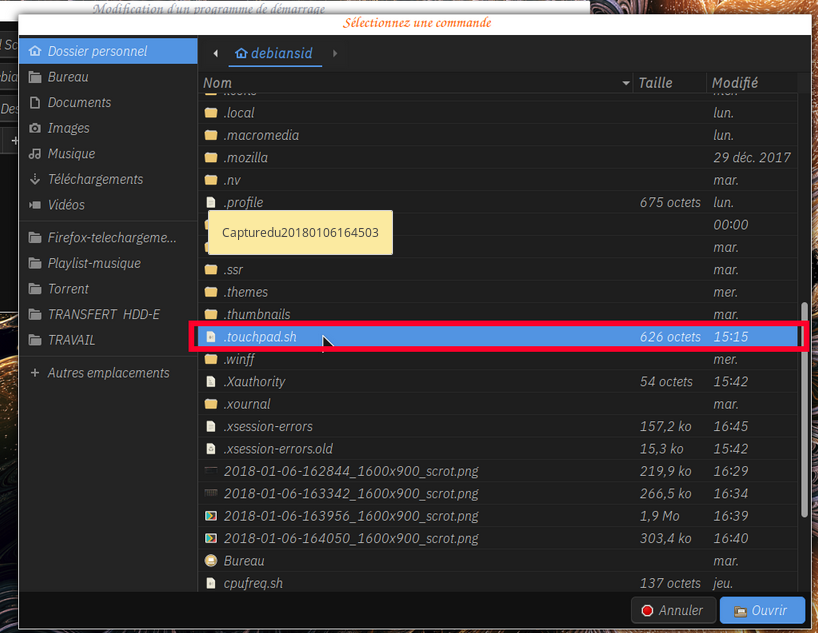This screenshot has width=818, height=633.
Task: Navigate back with left path arrow
Action: tap(216, 53)
